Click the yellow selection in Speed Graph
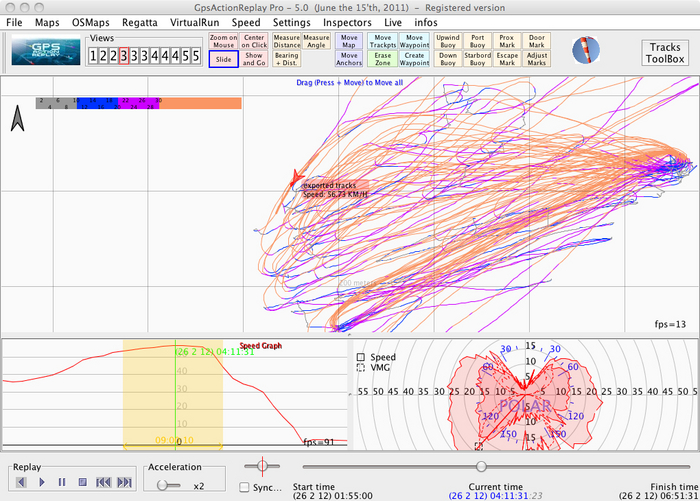The height and width of the screenshot is (501, 700). [x=173, y=393]
